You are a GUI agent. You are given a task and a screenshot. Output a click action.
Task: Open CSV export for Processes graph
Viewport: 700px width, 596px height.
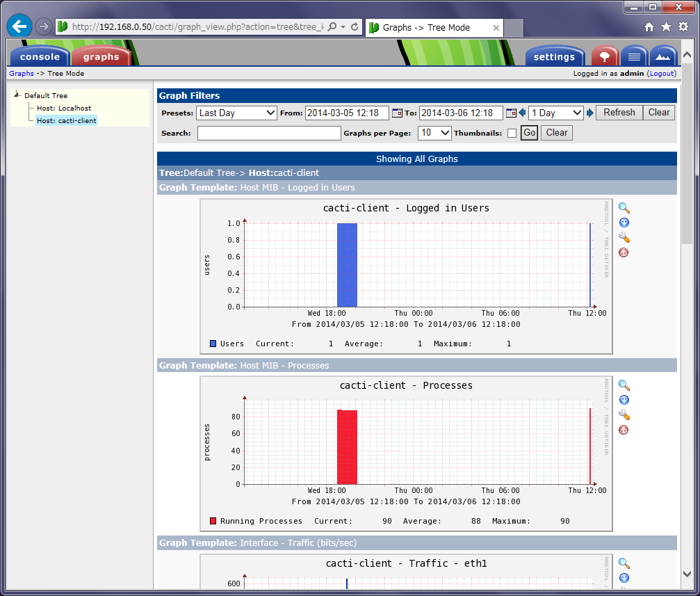[624, 400]
